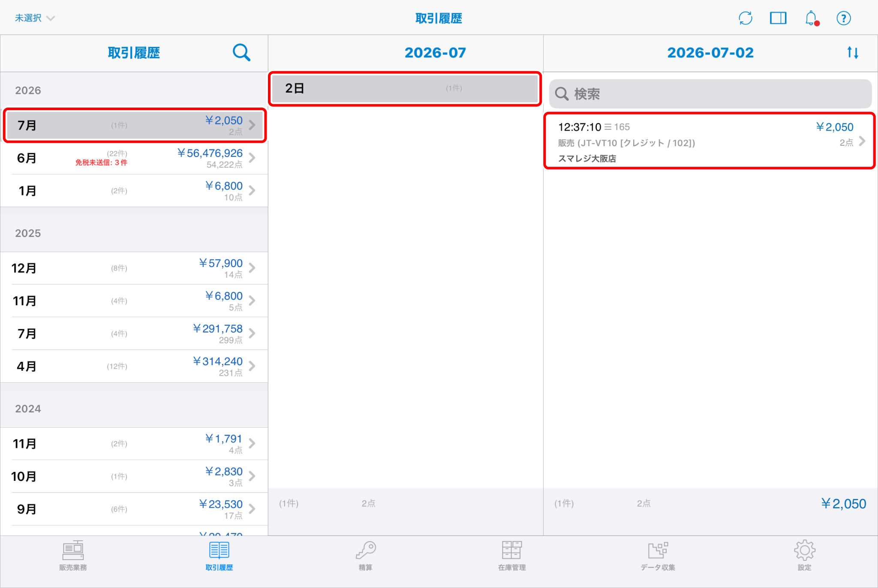Select the 2日 day row
Image resolution: width=878 pixels, height=588 pixels.
pos(405,88)
